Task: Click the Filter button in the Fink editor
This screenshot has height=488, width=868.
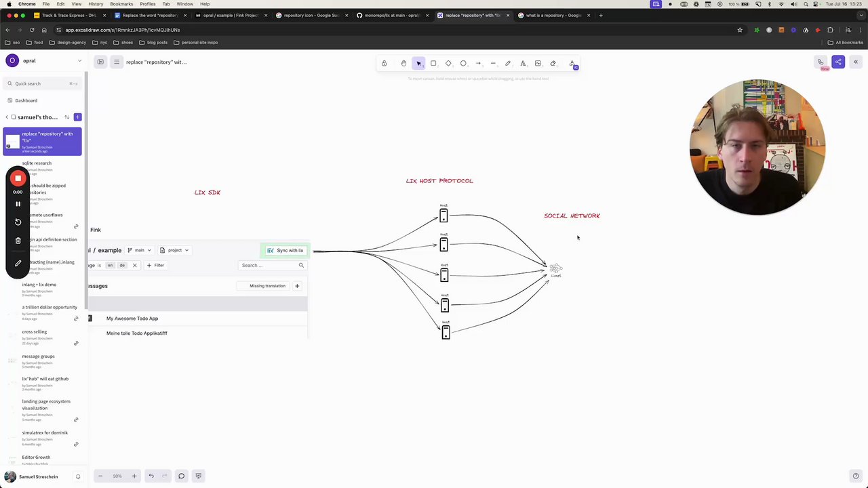Action: click(x=155, y=265)
